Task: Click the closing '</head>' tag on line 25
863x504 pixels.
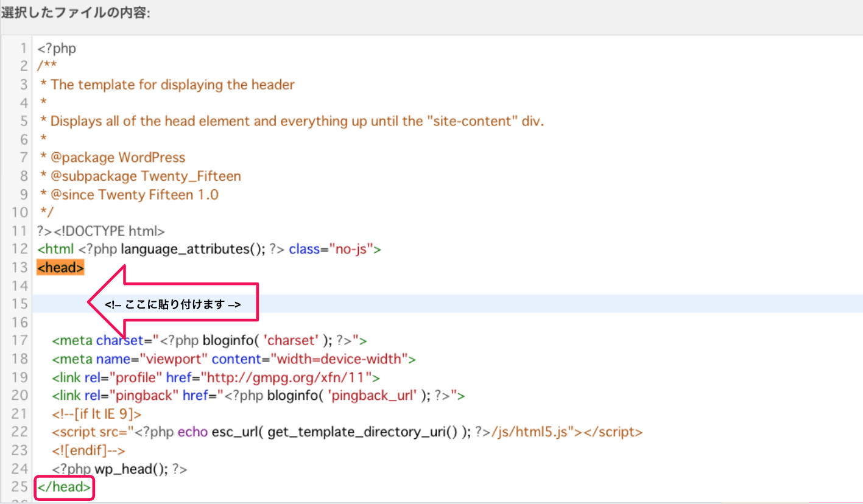Action: pos(64,487)
